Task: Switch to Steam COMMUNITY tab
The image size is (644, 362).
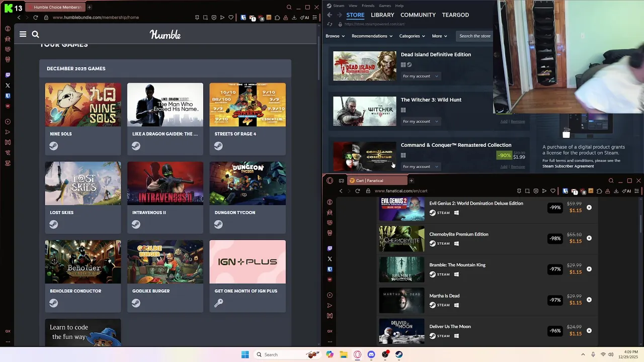Action: [418, 15]
